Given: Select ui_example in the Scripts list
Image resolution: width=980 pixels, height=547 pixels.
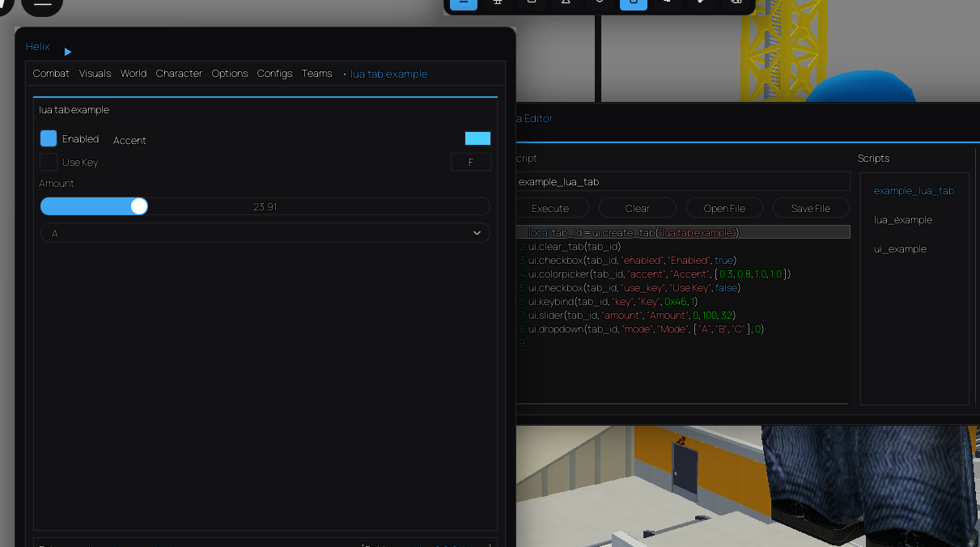Looking at the screenshot, I should pos(900,249).
